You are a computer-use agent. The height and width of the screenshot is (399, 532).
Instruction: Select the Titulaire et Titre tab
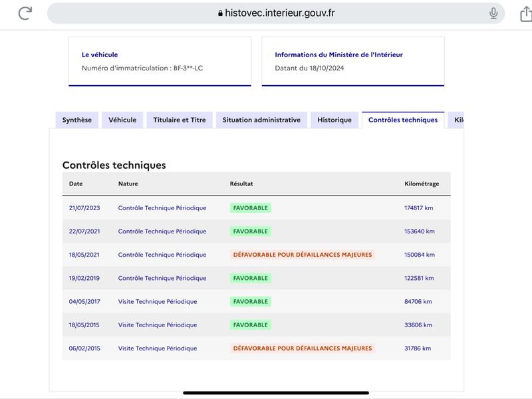[x=180, y=120]
